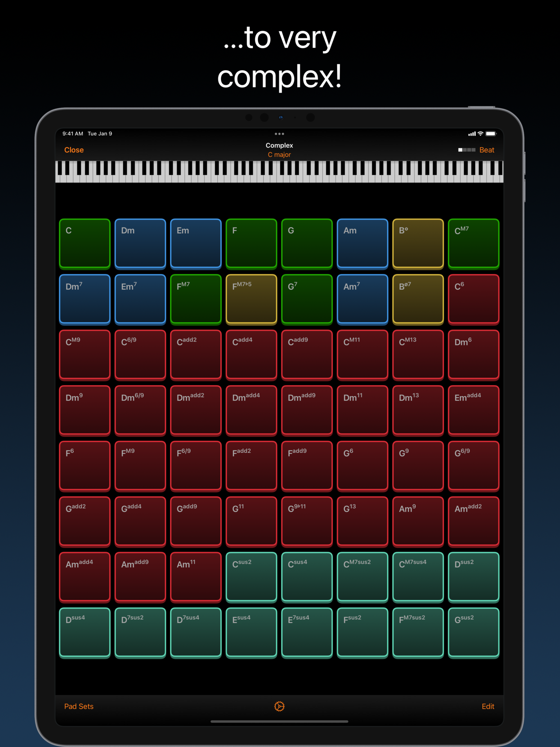
Task: Select the C major key label
Action: 279,155
